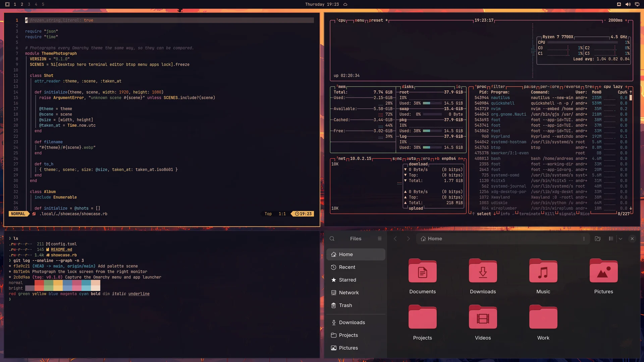Select Starred in the Files sidebar
Screen dimensions: 644x362
(x=356, y=280)
